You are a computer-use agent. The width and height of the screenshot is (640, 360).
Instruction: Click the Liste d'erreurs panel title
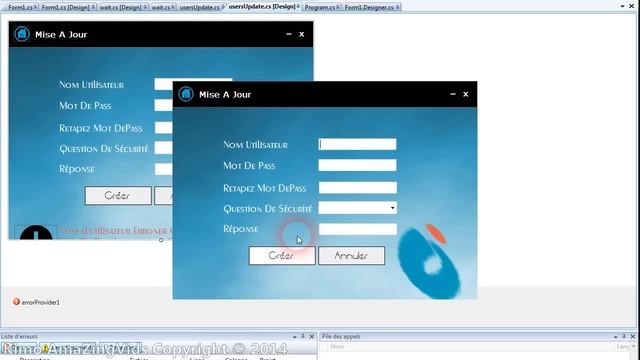click(x=19, y=336)
